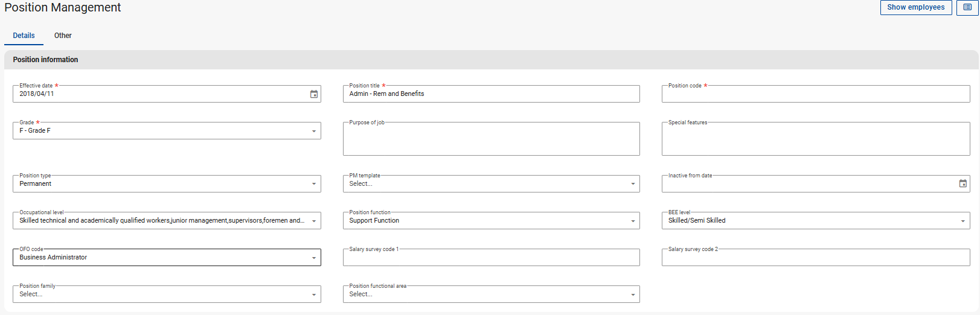Image resolution: width=980 pixels, height=315 pixels.
Task: Click the Purpose of job text area
Action: (x=491, y=140)
